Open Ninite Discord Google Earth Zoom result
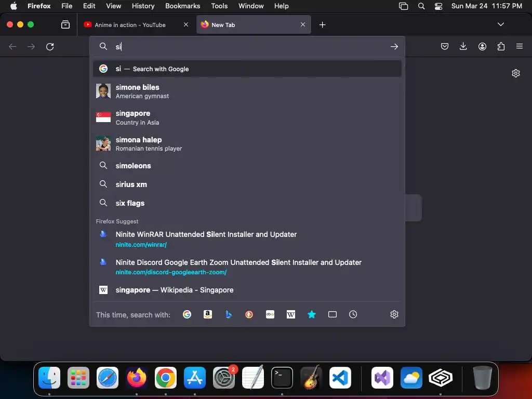Screen dimensions: 532x399 pyautogui.click(x=247, y=267)
